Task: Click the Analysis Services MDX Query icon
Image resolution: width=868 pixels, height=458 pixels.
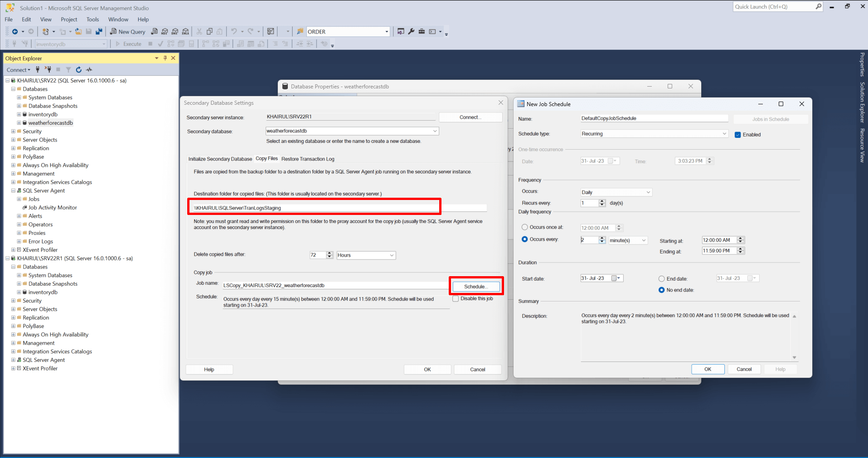Action: [x=165, y=32]
